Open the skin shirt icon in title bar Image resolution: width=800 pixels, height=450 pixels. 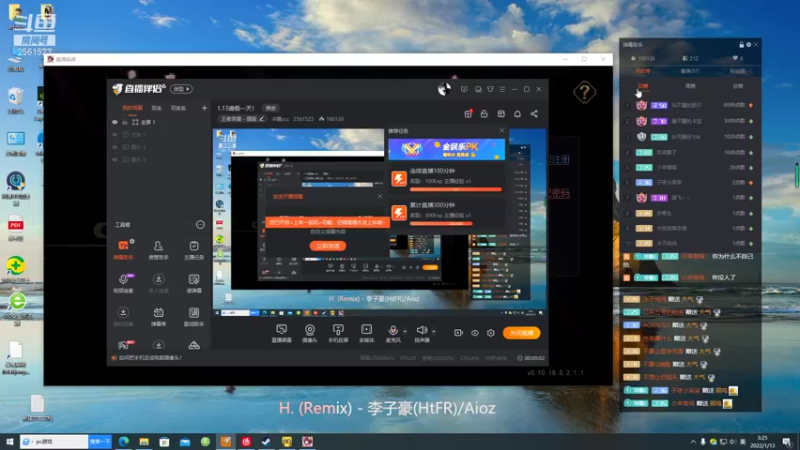[490, 89]
